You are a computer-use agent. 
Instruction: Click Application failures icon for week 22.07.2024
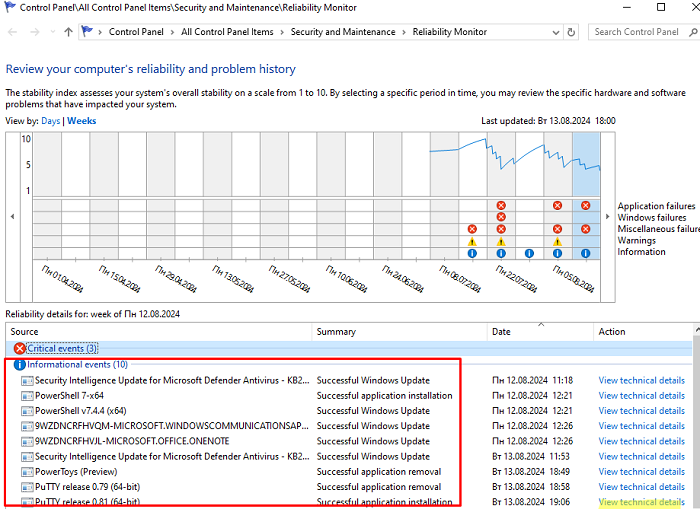pyautogui.click(x=501, y=205)
